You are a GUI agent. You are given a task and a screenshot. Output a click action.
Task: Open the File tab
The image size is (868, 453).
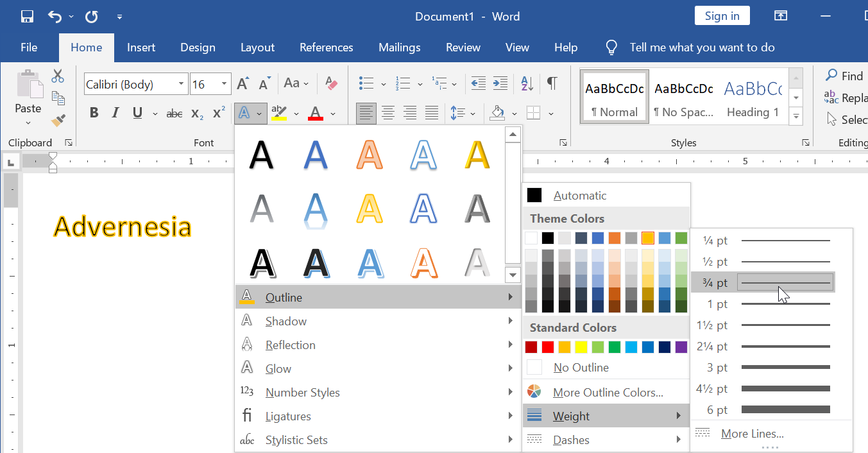29,47
